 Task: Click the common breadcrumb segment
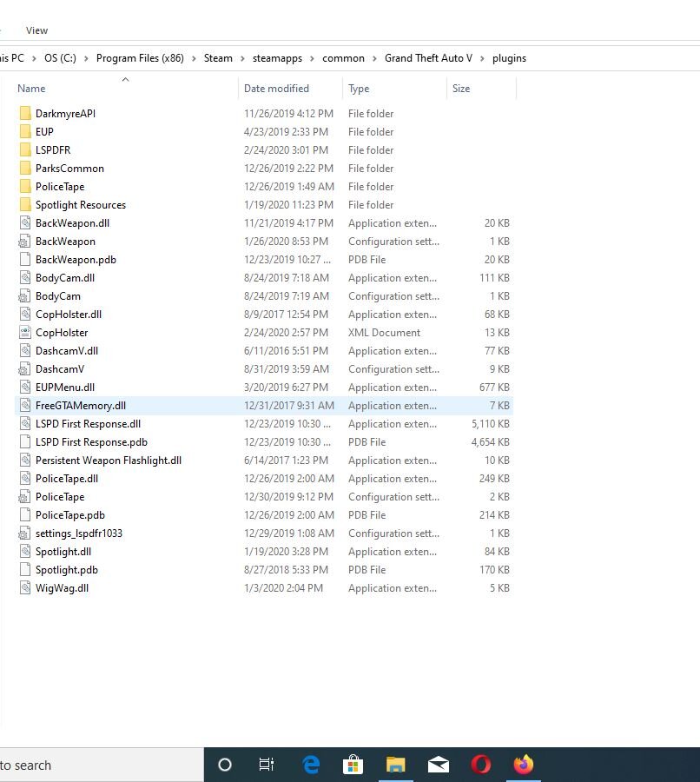344,58
